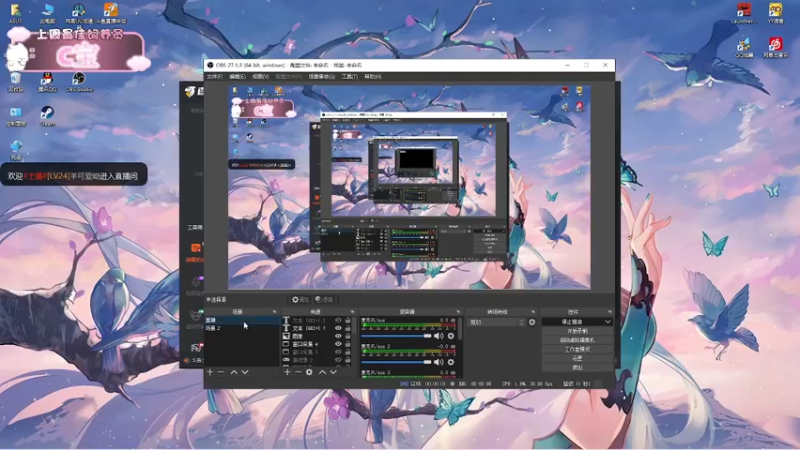Open the This PC desktop icon
800x450 pixels.
click(47, 14)
